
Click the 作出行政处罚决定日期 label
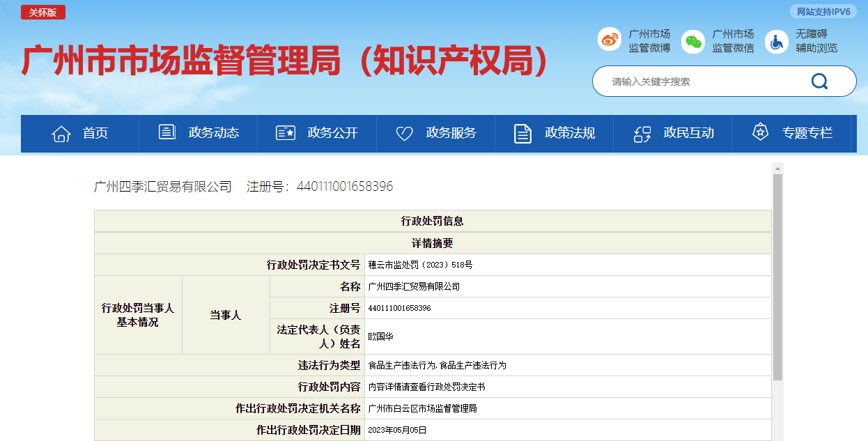click(x=308, y=430)
